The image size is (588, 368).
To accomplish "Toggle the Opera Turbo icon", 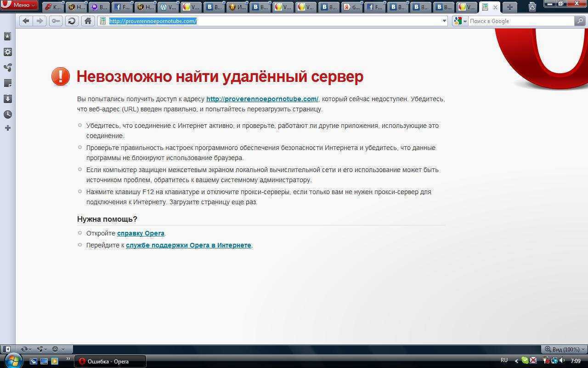I will click(55, 349).
